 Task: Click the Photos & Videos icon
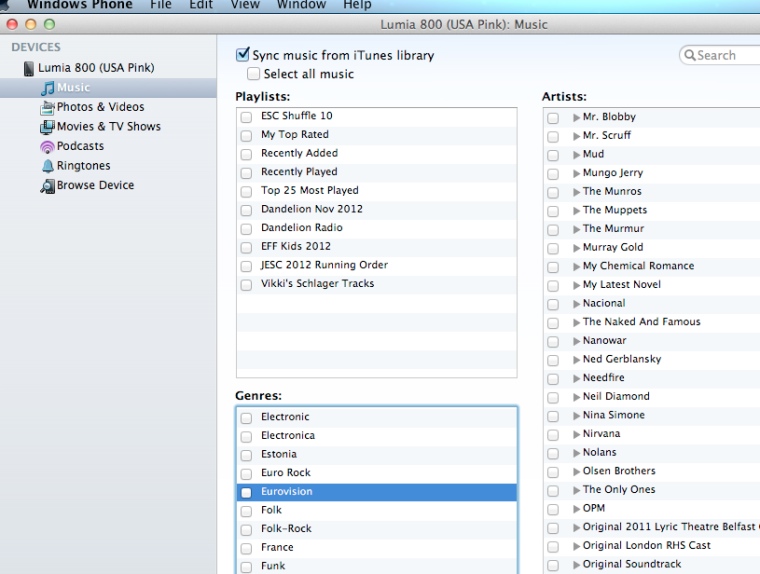[x=48, y=107]
